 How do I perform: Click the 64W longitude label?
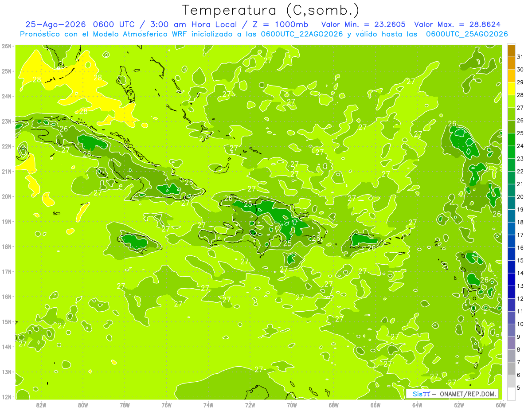[x=417, y=405]
